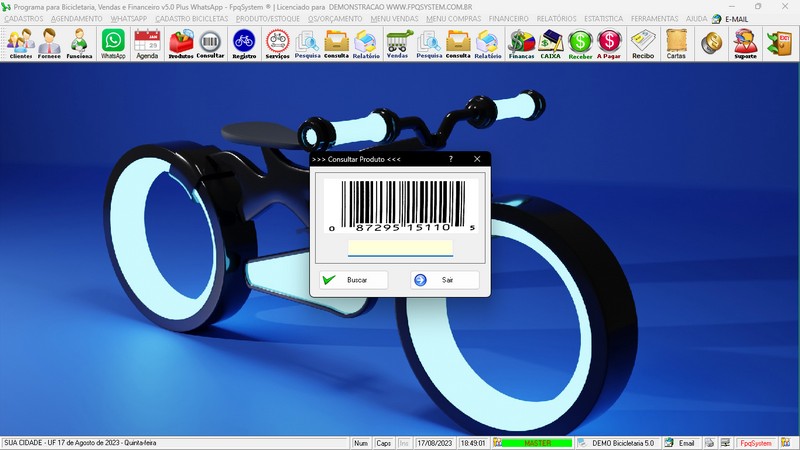Open the Clientes toolbar icon
The height and width of the screenshot is (450, 800).
click(x=20, y=44)
